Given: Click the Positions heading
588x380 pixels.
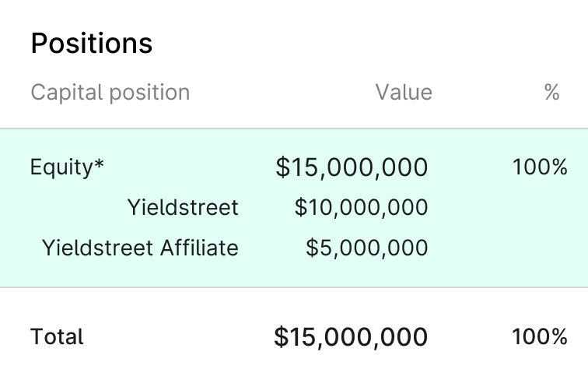Looking at the screenshot, I should [x=92, y=44].
